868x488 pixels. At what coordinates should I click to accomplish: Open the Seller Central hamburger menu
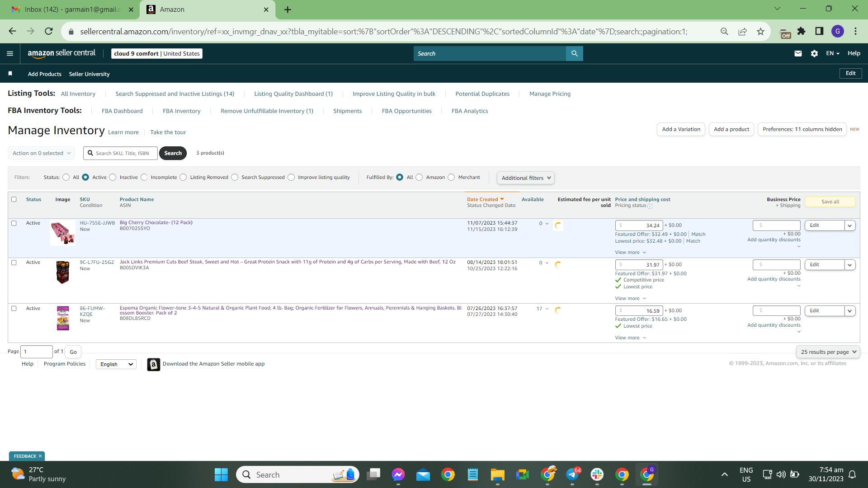click(10, 53)
